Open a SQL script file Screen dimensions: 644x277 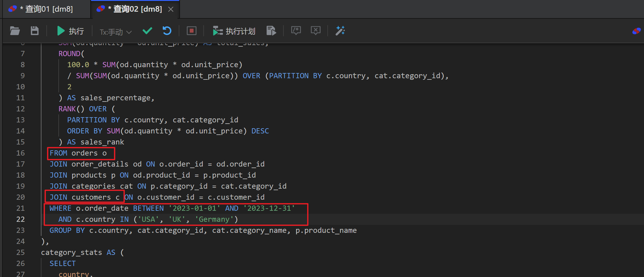(14, 31)
